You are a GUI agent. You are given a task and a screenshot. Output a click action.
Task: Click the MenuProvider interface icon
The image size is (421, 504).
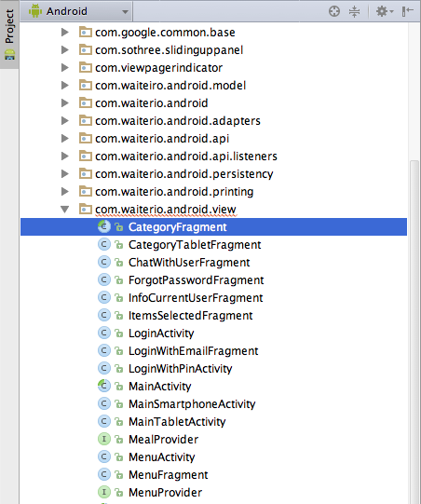104,492
